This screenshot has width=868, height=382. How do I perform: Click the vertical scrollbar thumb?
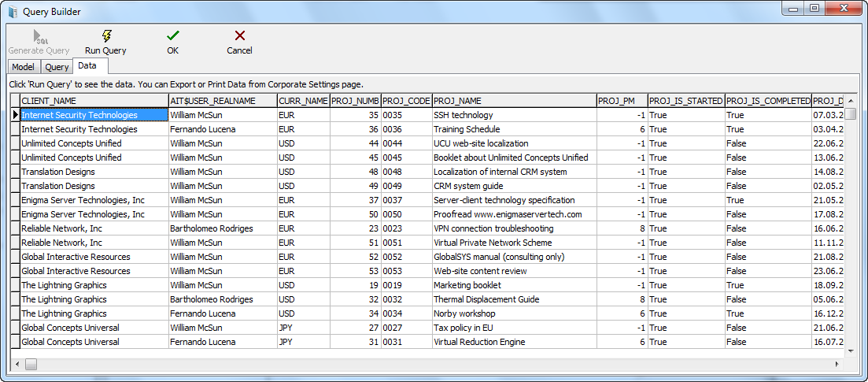click(x=851, y=113)
